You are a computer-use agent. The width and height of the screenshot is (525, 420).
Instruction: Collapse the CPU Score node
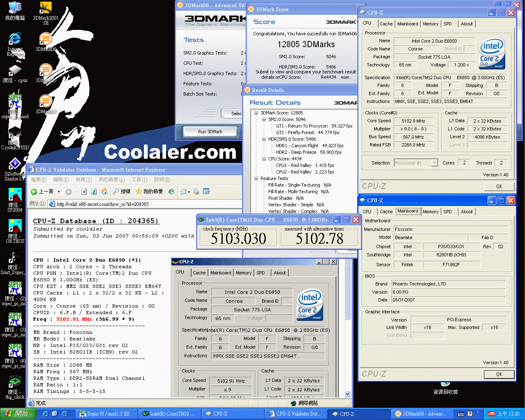point(264,159)
